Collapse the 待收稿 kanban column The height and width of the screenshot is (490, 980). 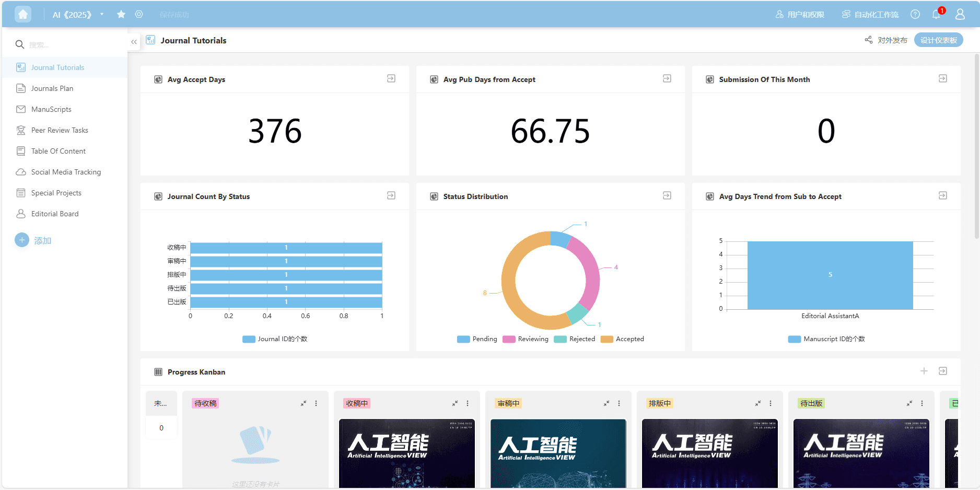(304, 403)
